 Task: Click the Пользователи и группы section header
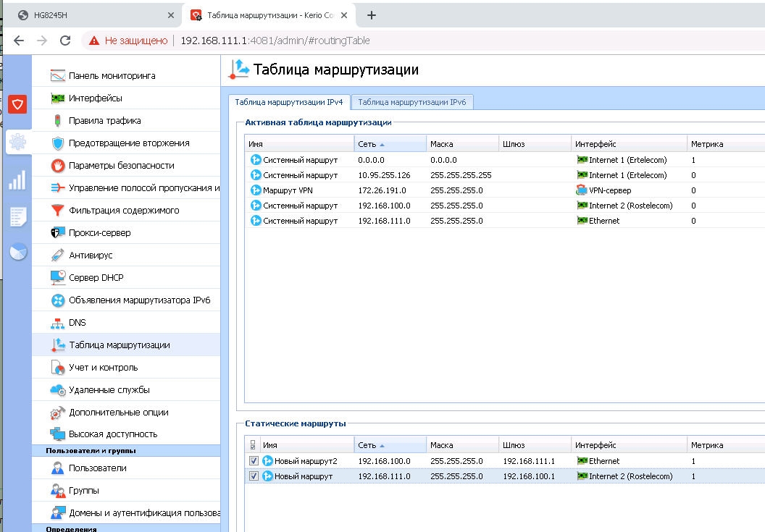pos(126,450)
